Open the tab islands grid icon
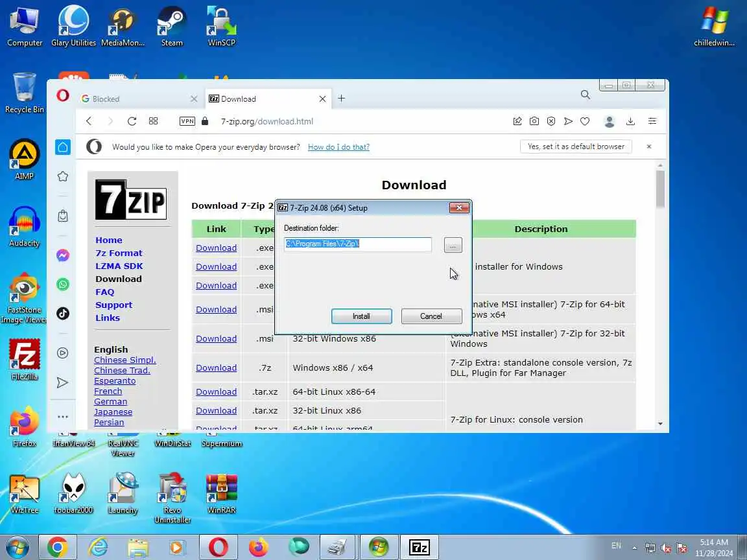Image resolution: width=747 pixels, height=560 pixels. click(154, 121)
